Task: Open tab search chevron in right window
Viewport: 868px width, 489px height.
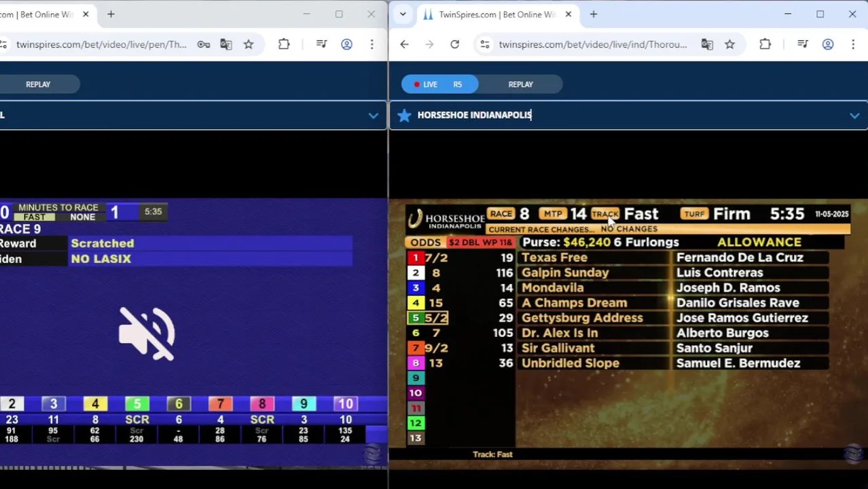Action: [403, 14]
